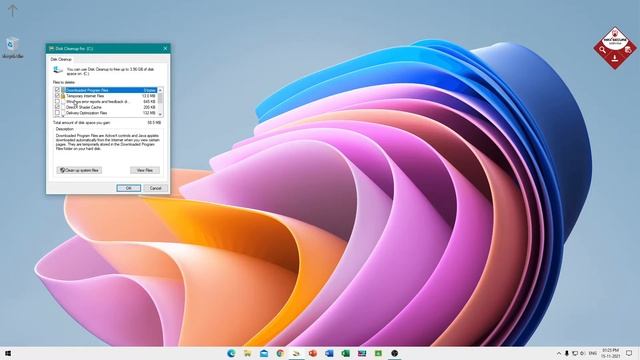Viewport: 640px width, 360px height.
Task: Close the Disk Cleanup window
Action: click(165, 48)
